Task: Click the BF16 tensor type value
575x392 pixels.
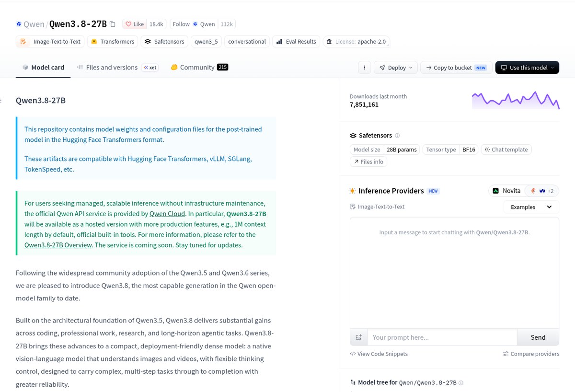Action: pyautogui.click(x=469, y=150)
